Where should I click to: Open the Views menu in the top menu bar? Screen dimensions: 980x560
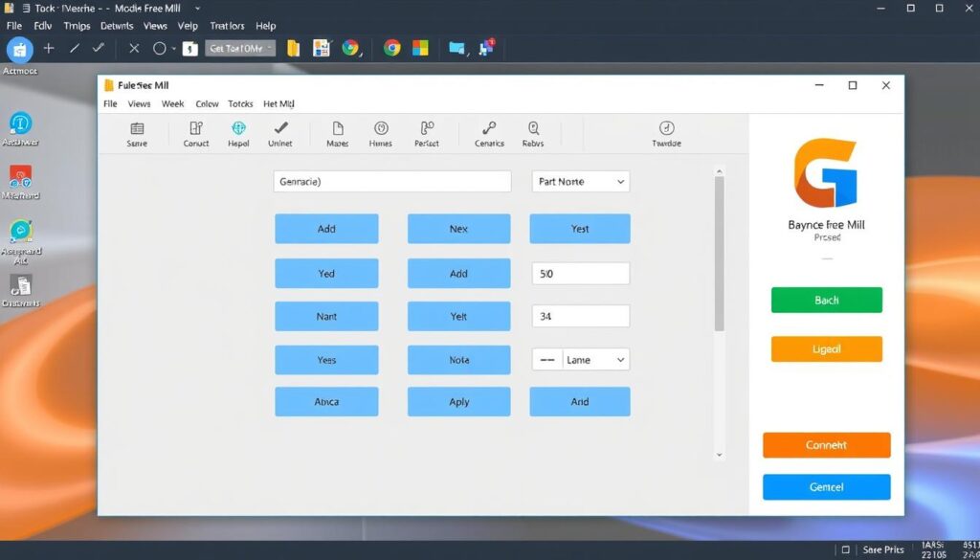click(155, 26)
